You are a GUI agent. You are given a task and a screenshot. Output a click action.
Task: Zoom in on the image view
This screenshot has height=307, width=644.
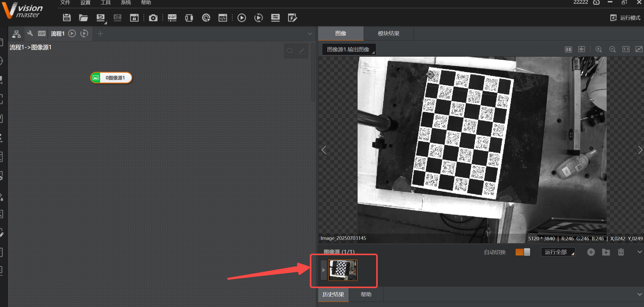pos(599,49)
